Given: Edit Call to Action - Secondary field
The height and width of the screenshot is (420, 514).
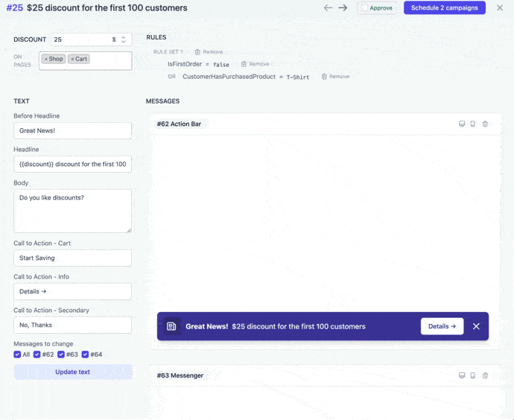Looking at the screenshot, I should coord(72,325).
